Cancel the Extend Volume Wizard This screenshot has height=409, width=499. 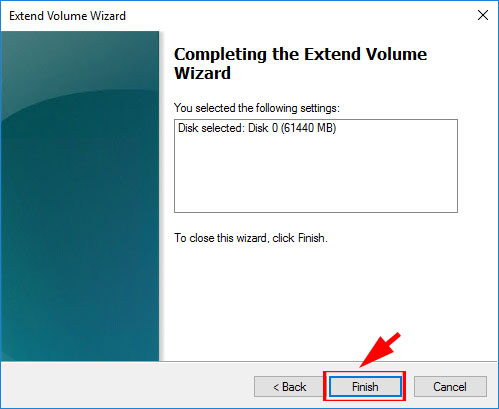pos(450,387)
